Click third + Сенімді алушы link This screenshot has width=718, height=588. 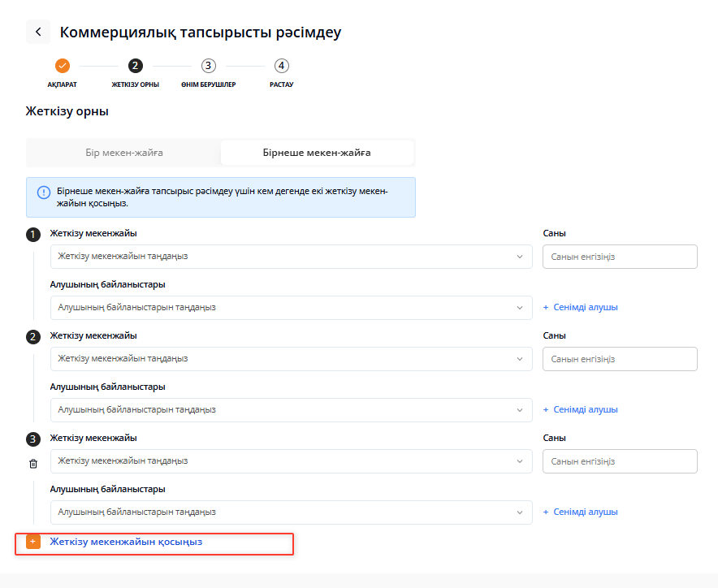pyautogui.click(x=580, y=512)
